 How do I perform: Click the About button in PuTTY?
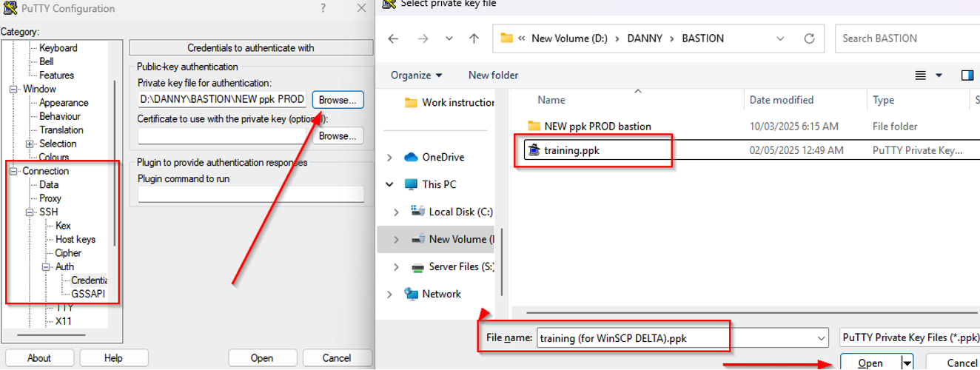click(39, 357)
